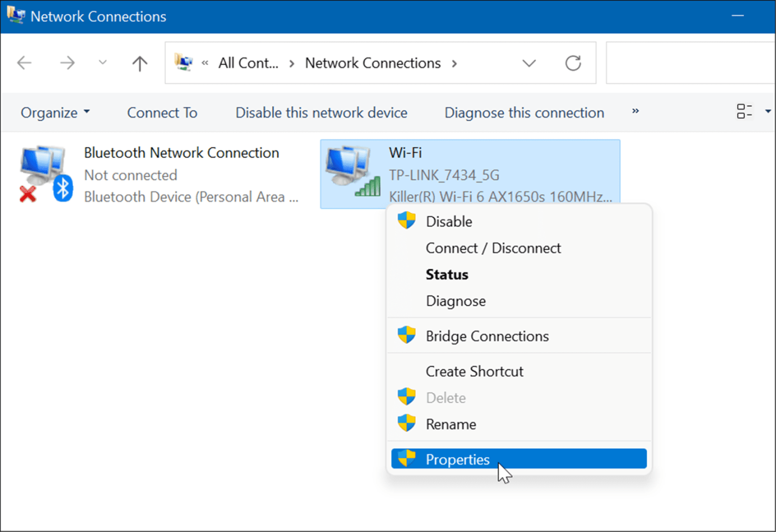Choose Bridge Connections menu entry
This screenshot has height=532, width=776.
tap(519, 336)
